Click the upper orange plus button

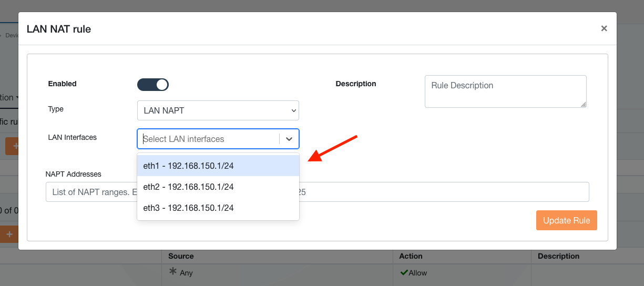[12, 146]
